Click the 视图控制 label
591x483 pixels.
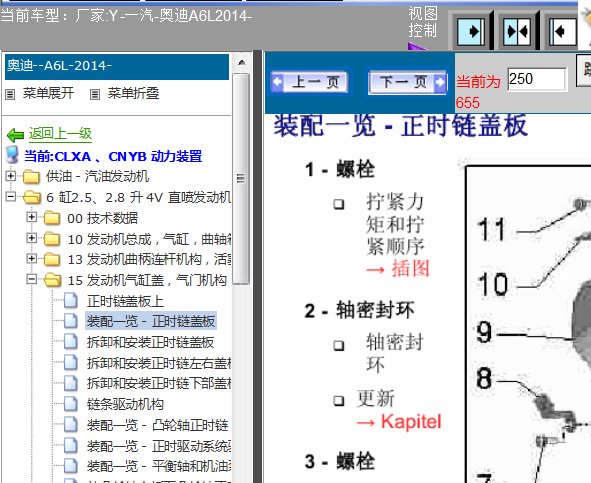423,22
